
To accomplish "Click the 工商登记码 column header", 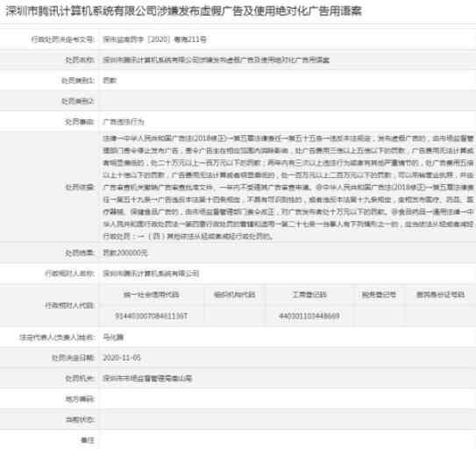I will point(309,295).
